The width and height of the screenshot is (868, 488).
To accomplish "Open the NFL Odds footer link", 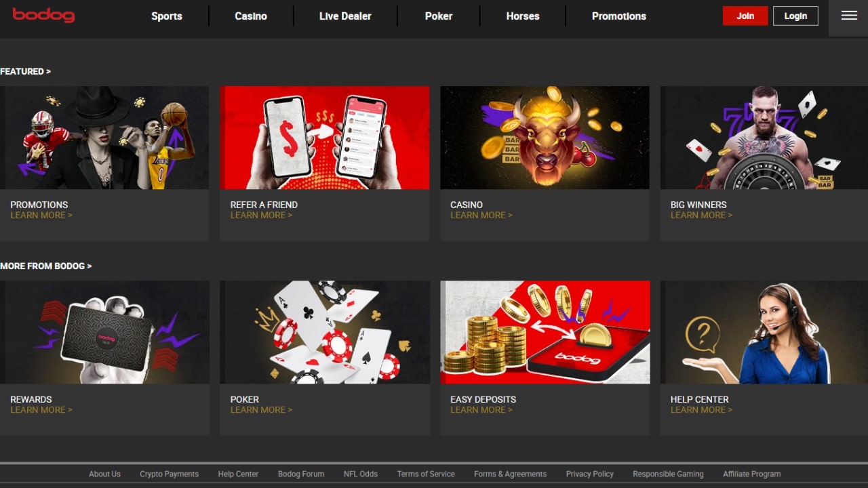I will [361, 474].
